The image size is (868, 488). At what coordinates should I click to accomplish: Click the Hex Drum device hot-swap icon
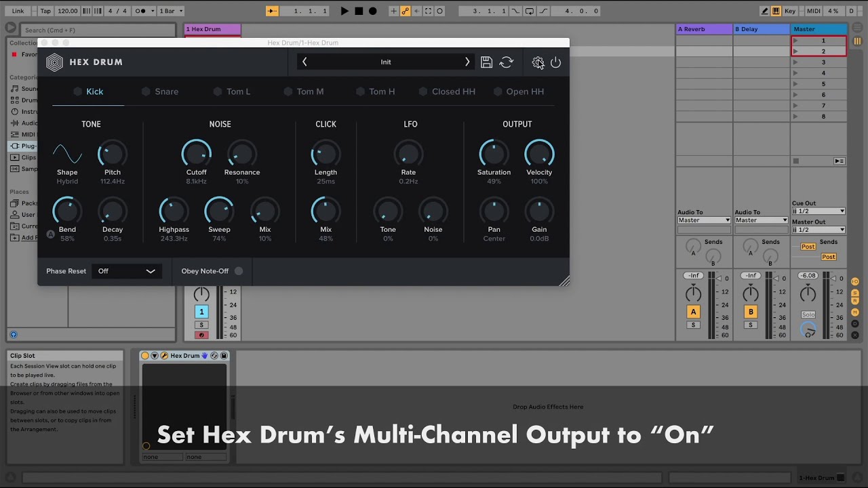(x=214, y=355)
